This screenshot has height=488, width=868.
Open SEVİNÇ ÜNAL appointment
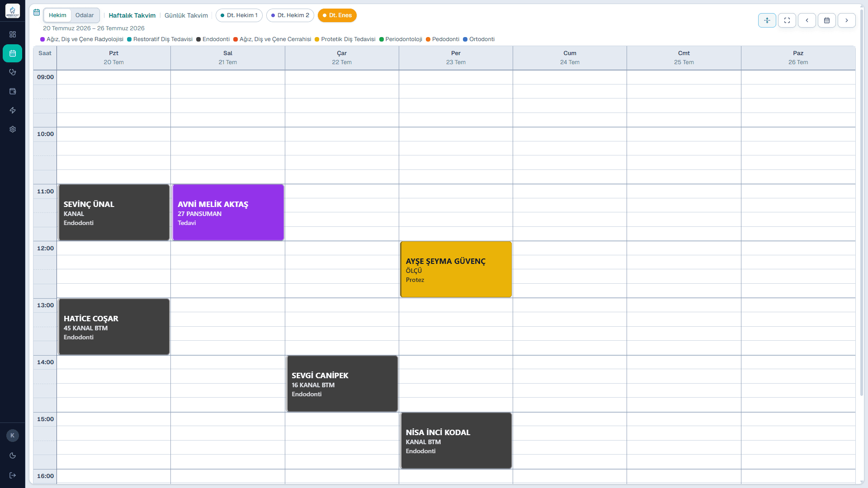[114, 212]
